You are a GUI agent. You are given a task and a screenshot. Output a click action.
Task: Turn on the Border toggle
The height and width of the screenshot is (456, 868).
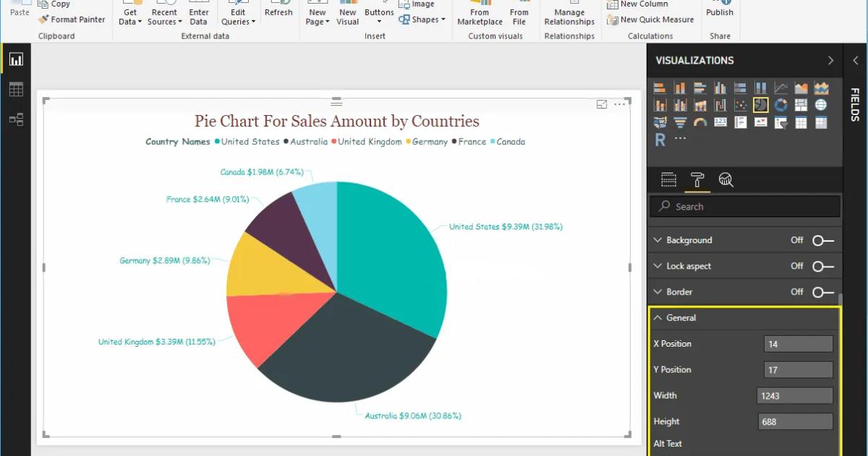point(821,292)
